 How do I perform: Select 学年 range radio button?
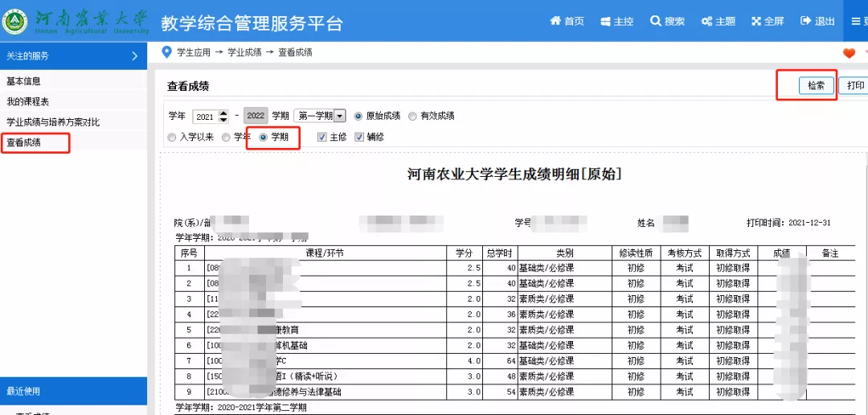pos(226,137)
